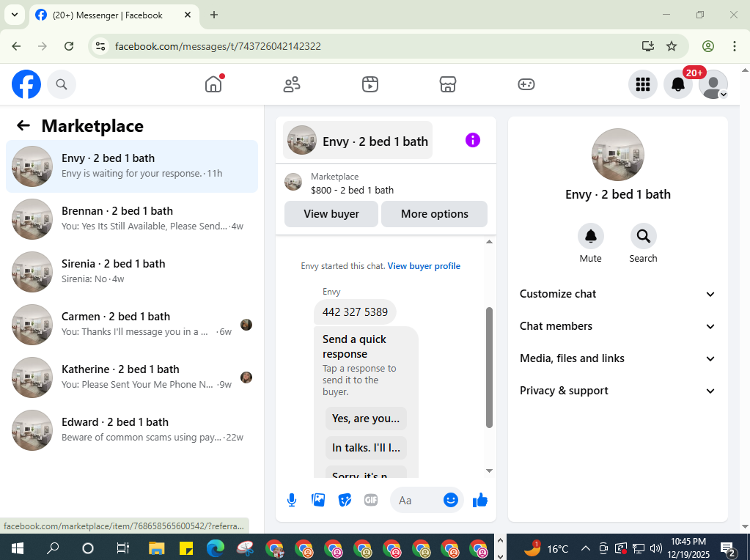Open Brennan · 2 bed 1 bath conversation
This screenshot has width=750, height=560.
132,219
